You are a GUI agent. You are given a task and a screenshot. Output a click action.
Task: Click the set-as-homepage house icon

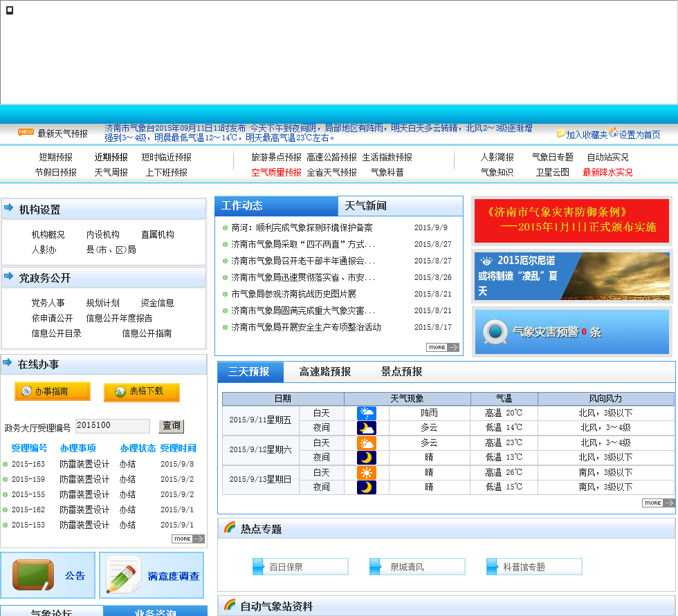click(613, 132)
